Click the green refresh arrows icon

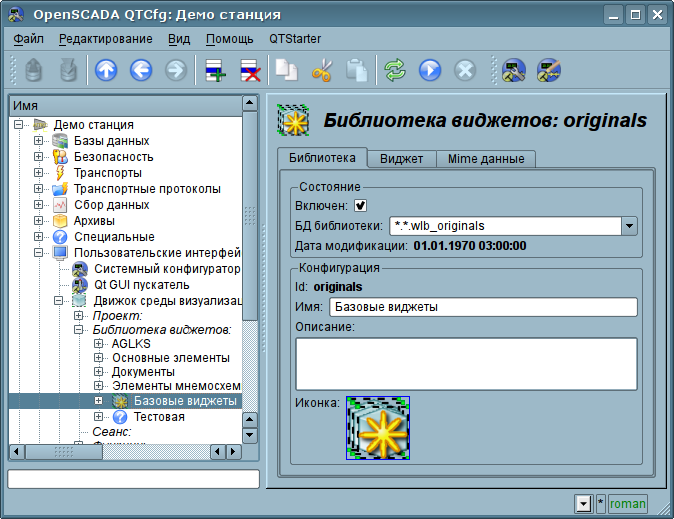point(395,70)
